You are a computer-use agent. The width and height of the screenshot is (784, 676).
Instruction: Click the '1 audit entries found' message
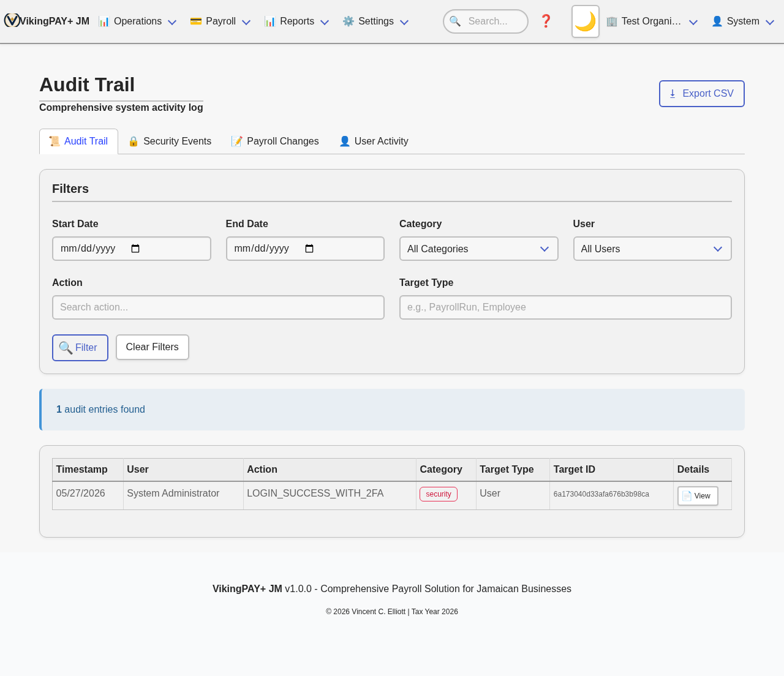click(x=100, y=410)
